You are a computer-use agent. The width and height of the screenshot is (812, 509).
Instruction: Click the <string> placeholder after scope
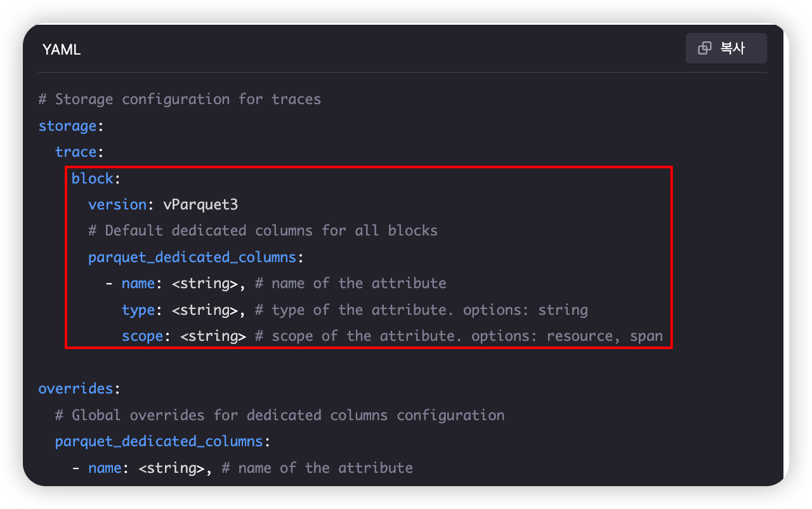[x=213, y=336]
